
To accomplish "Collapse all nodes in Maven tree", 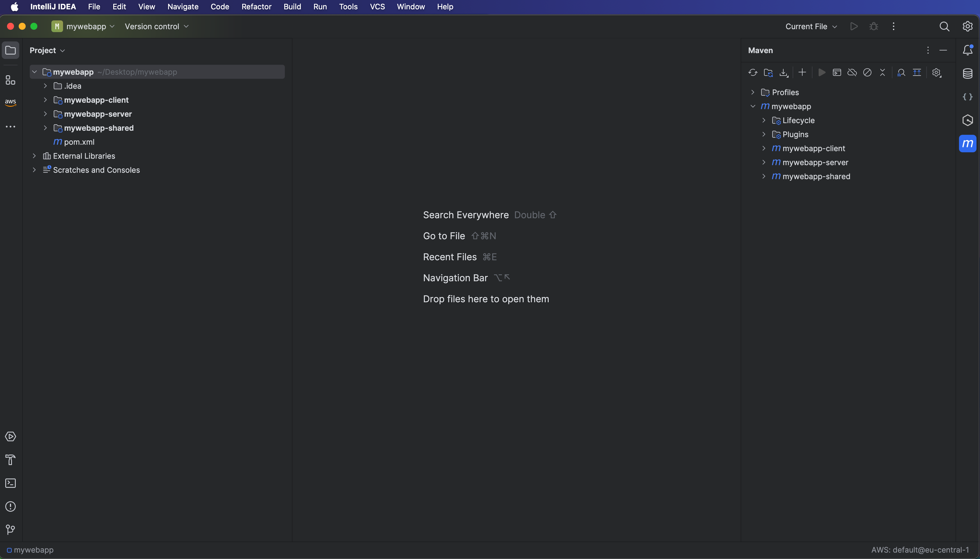I will point(883,73).
